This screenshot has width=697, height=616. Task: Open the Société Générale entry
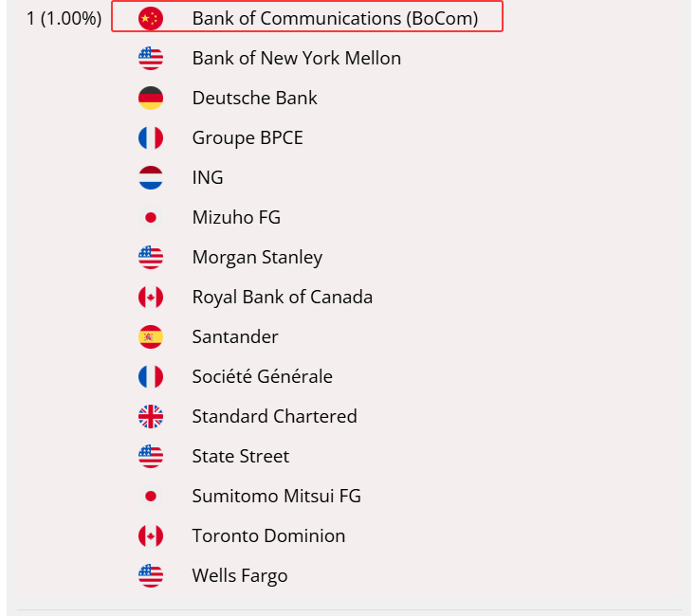point(262,376)
